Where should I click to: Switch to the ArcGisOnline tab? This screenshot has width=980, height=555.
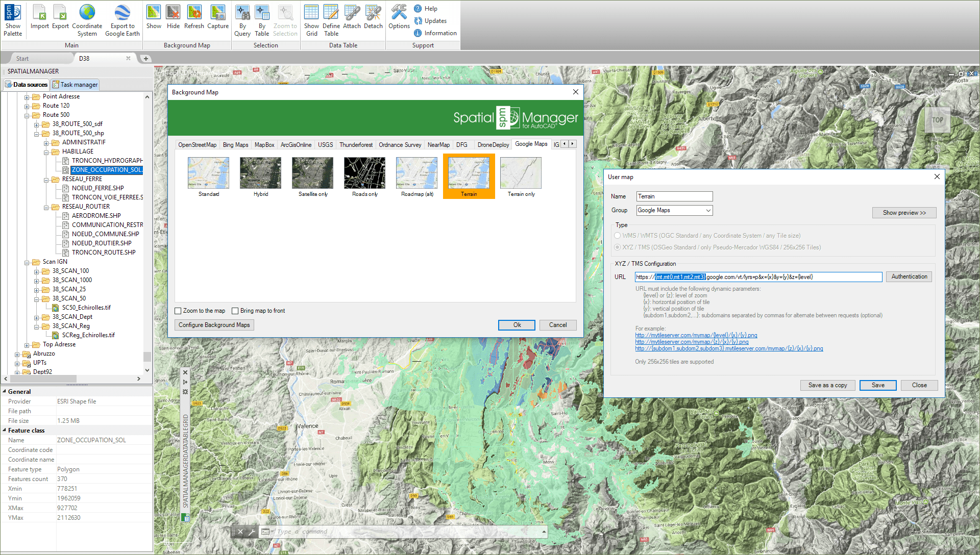(296, 145)
